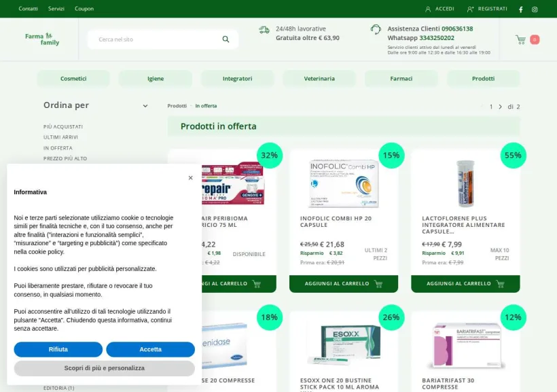
Task: Open the Instagram page icon
Action: 535,10
